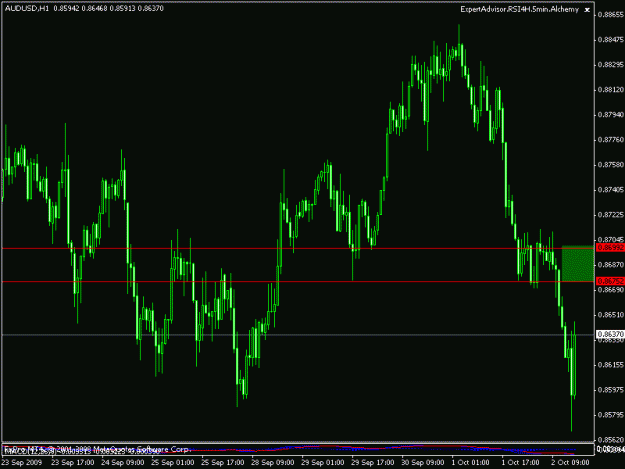Click the 0.87405 price scale label

(x=611, y=190)
